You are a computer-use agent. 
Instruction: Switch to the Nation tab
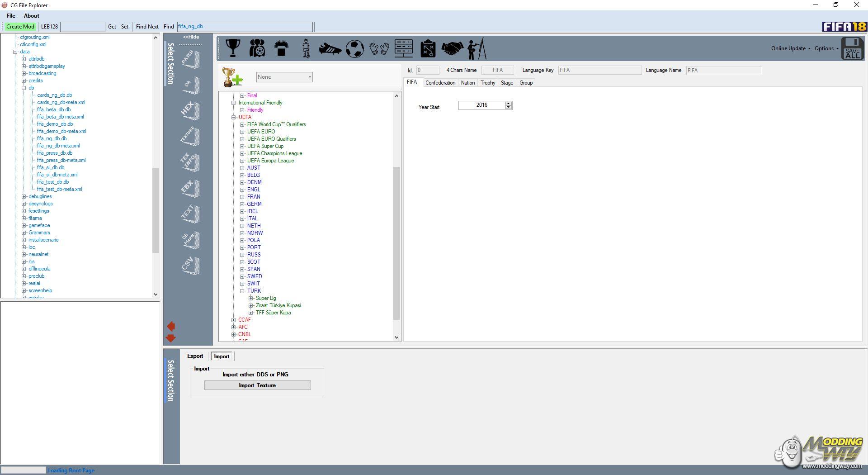coord(468,83)
